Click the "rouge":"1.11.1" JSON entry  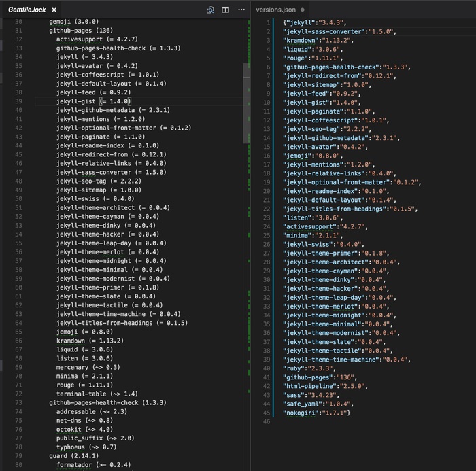coord(313,58)
